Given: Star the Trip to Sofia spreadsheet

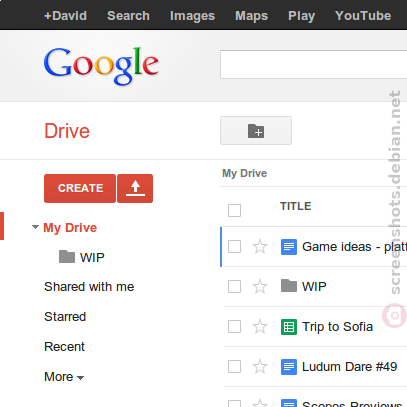Looking at the screenshot, I should coord(260,327).
